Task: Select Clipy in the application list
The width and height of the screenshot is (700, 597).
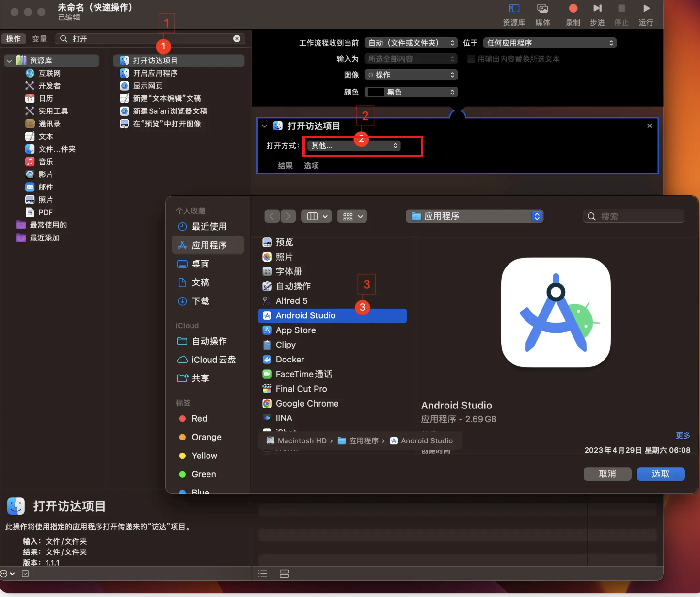Action: 333,345
